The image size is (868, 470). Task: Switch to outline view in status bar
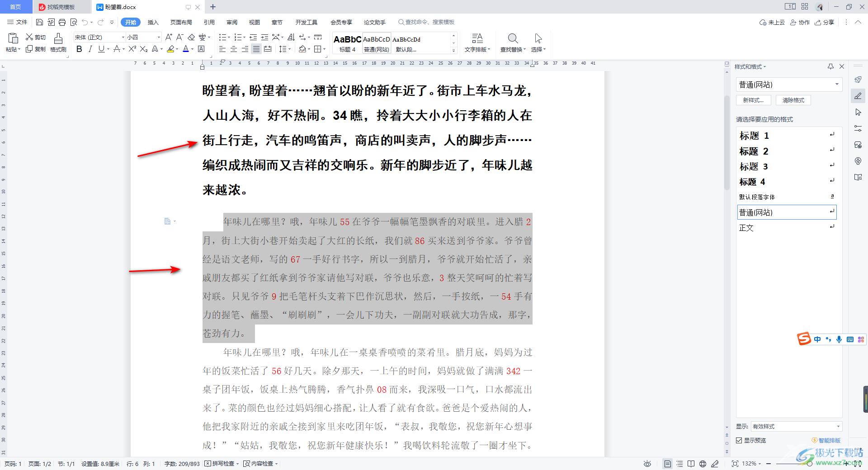pyautogui.click(x=679, y=464)
